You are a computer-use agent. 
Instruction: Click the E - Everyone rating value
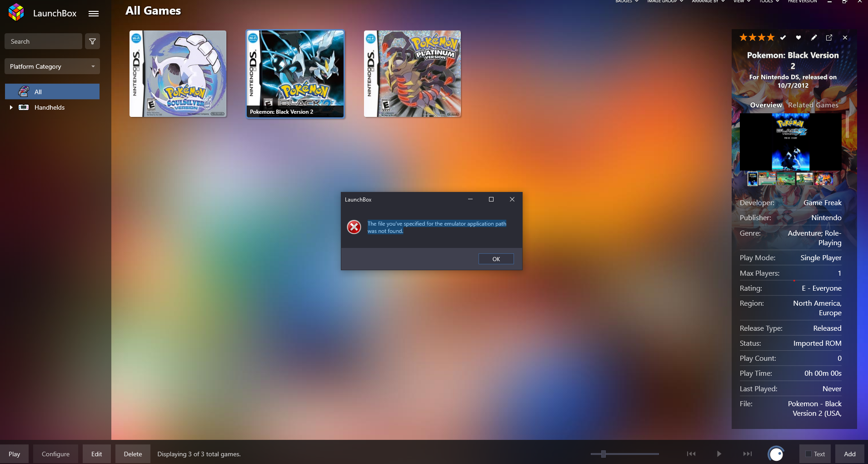[x=822, y=288]
